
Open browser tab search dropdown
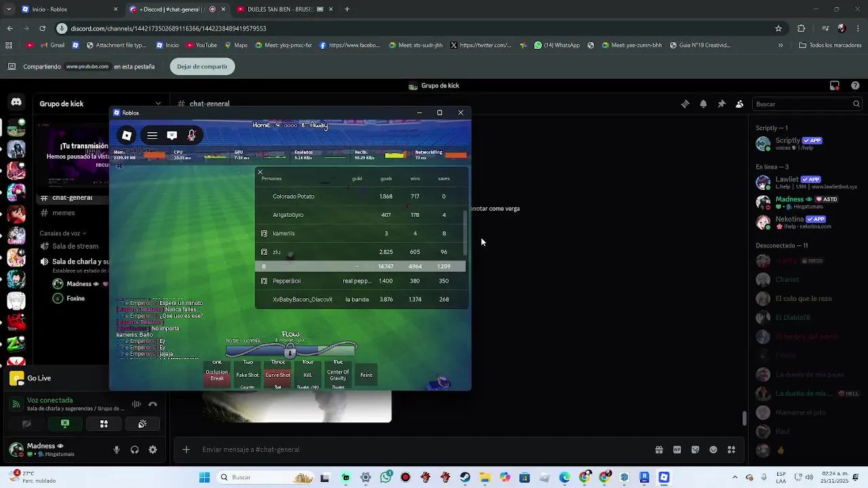[x=9, y=9]
